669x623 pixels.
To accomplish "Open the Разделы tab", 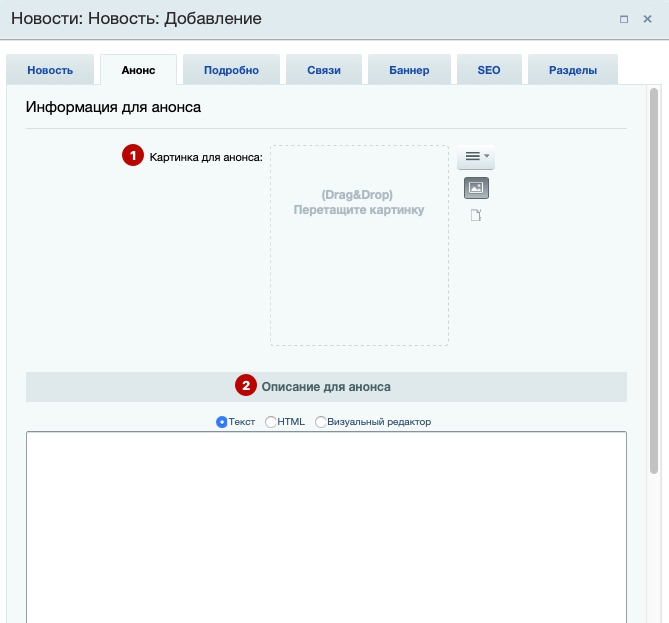I will pyautogui.click(x=573, y=70).
